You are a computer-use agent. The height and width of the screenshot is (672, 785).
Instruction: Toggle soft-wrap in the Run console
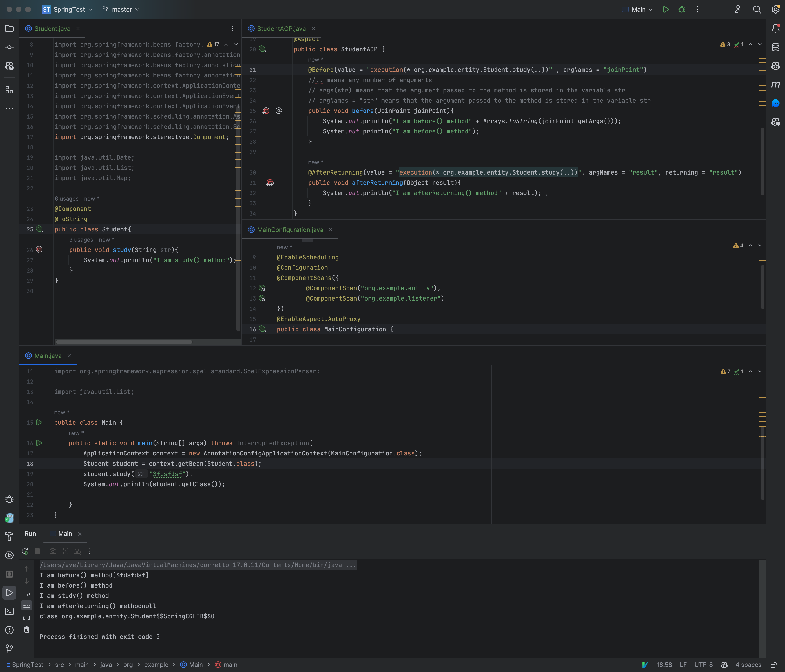click(27, 593)
